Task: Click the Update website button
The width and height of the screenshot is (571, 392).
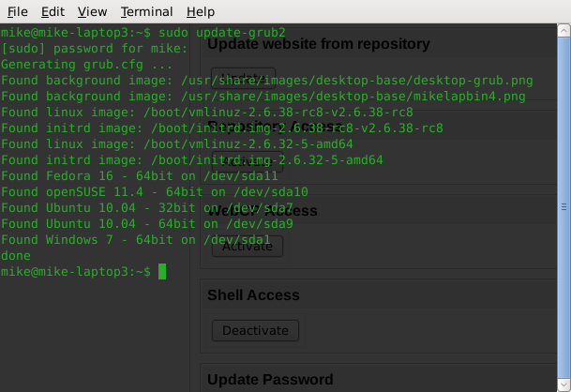Action: [243, 78]
